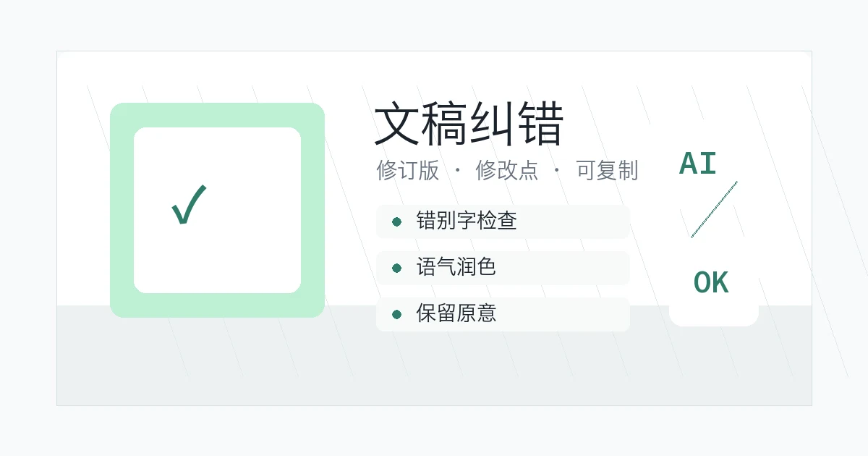The image size is (868, 456).
Task: Click the white square holding the checkmark
Action: click(x=217, y=211)
